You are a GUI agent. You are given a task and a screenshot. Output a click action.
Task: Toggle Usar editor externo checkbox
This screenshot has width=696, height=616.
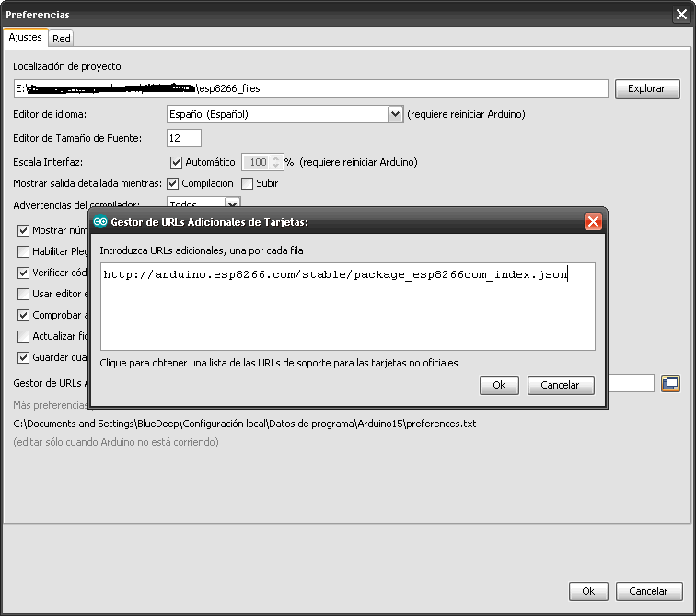coord(24,294)
